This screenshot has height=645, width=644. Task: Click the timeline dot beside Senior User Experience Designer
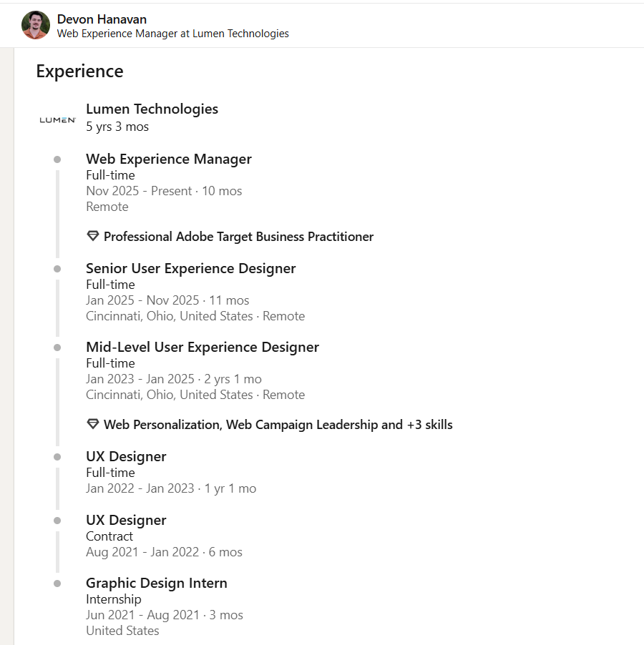[57, 269]
